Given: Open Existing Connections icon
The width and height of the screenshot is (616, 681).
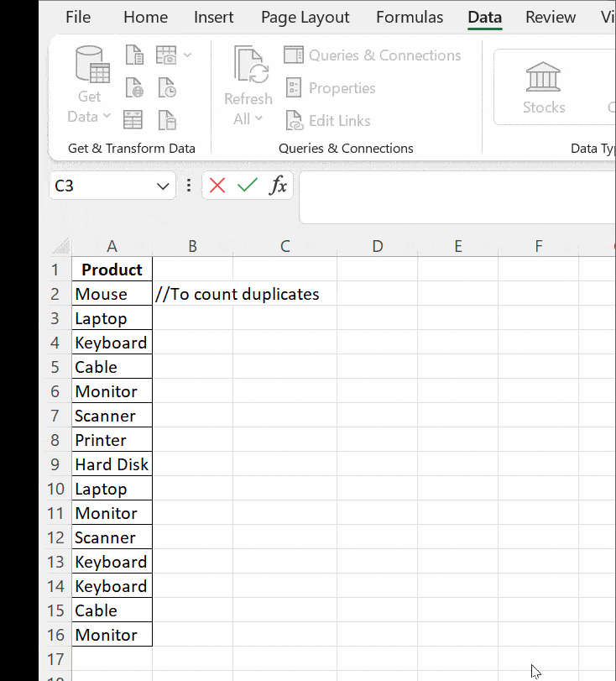Looking at the screenshot, I should pyautogui.click(x=168, y=119).
